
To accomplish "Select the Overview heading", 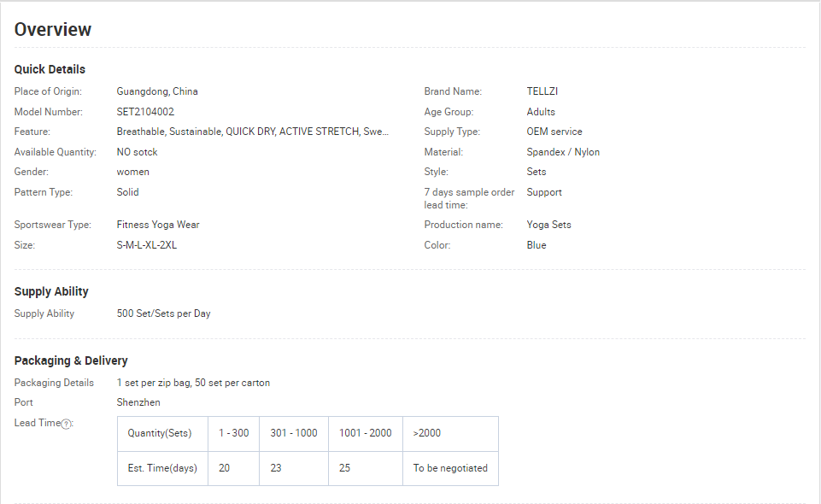I will click(53, 29).
